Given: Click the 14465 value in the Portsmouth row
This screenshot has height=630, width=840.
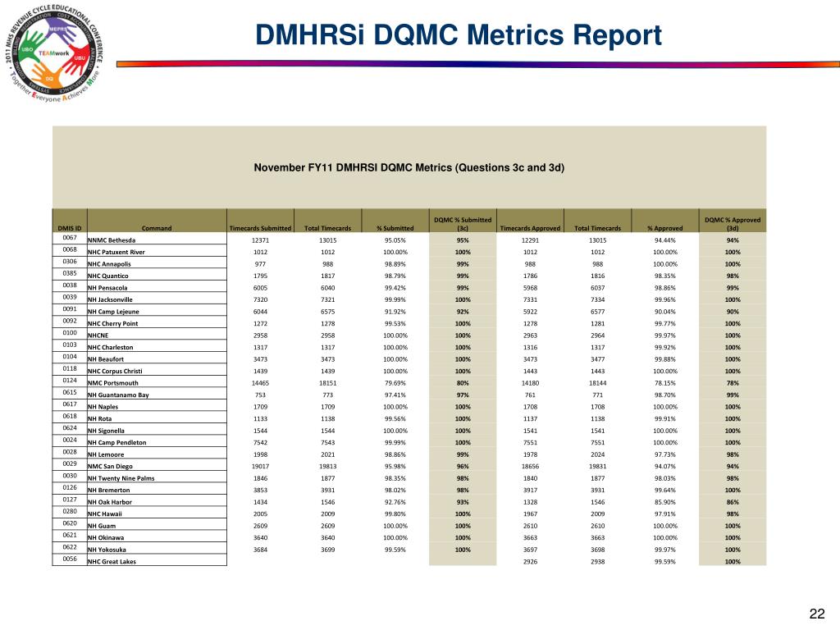Looking at the screenshot, I should click(260, 383).
